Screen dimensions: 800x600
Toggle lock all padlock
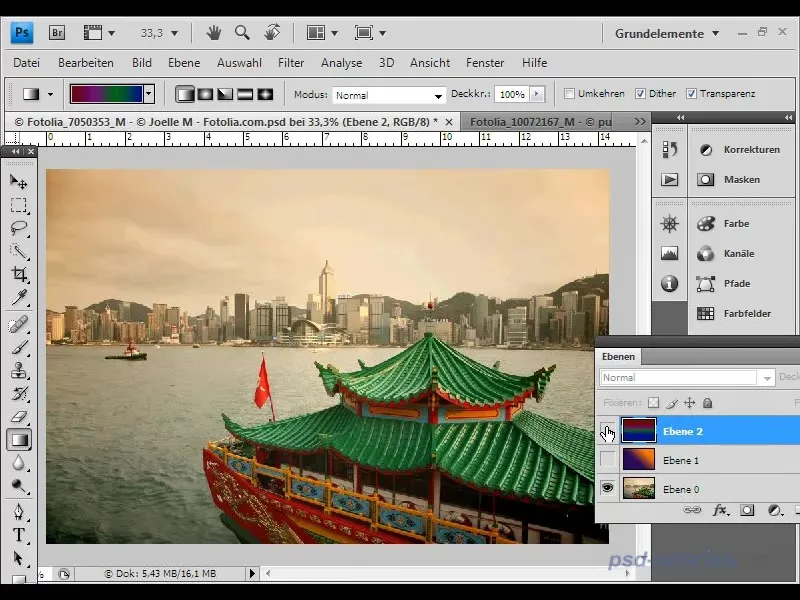707,403
